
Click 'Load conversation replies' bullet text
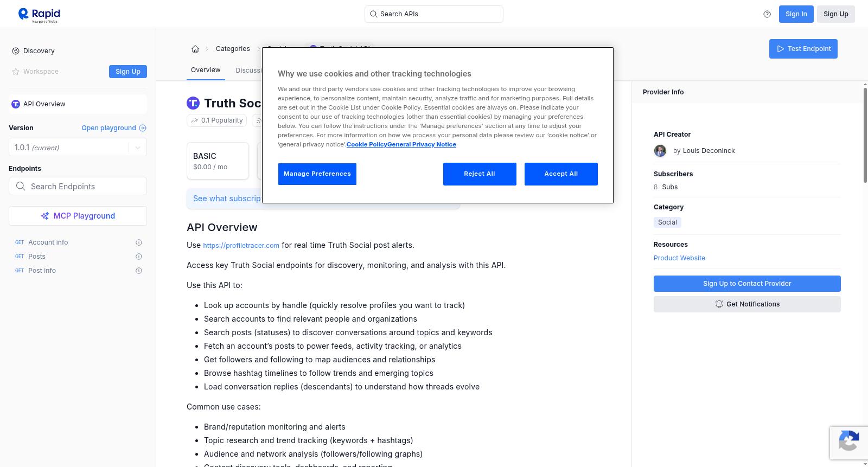point(342,387)
